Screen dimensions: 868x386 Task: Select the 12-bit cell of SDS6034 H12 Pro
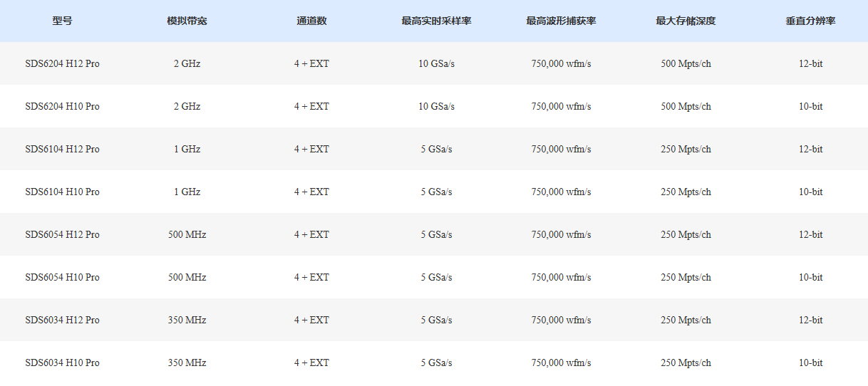(x=810, y=320)
